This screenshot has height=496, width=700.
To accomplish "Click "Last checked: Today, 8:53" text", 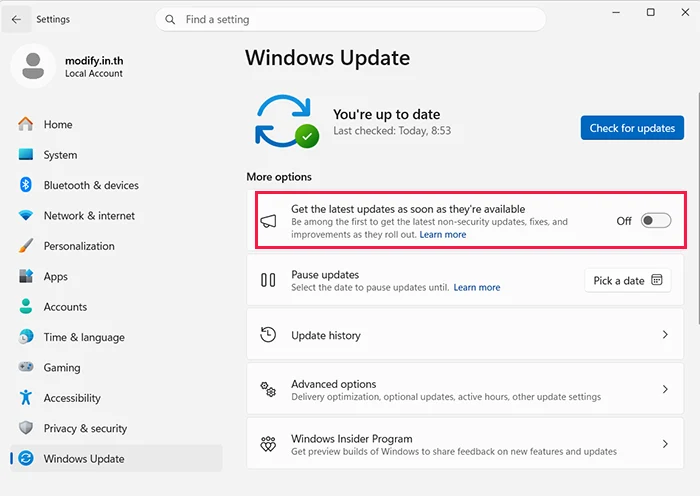I will [x=392, y=131].
